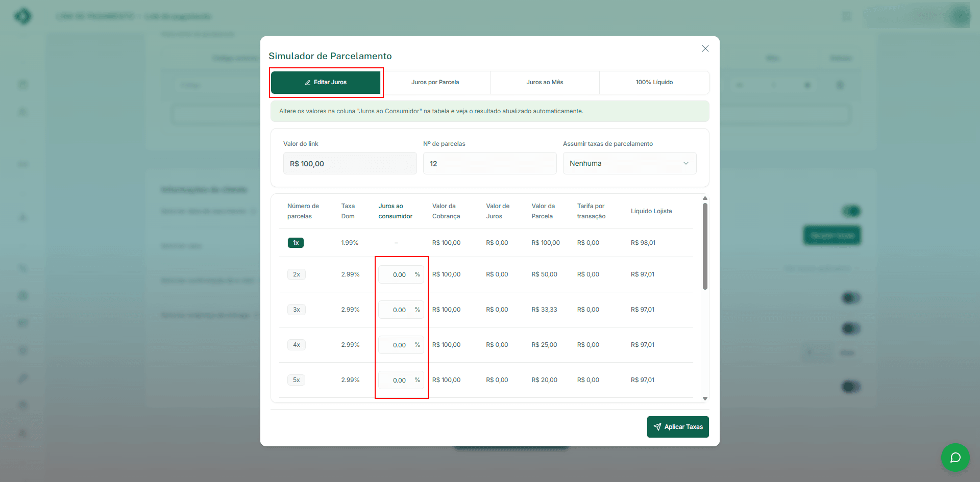Select the 100% Líquido tab
Screen dimensions: 980x482
(654, 83)
